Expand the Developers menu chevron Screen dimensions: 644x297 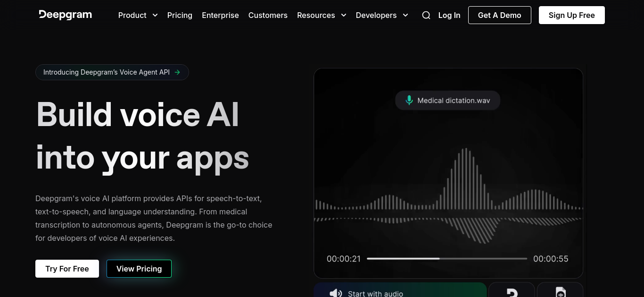click(x=405, y=15)
